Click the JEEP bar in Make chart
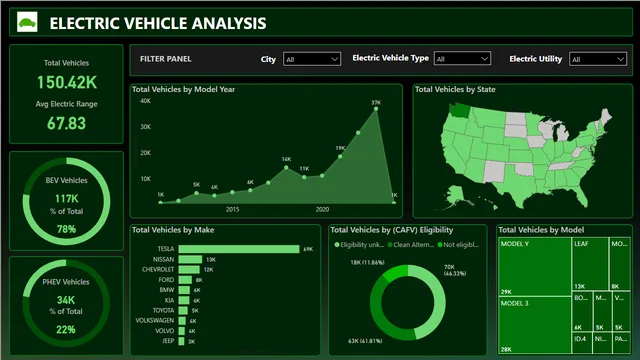Screen dimensions: 640x360 (x=181, y=341)
